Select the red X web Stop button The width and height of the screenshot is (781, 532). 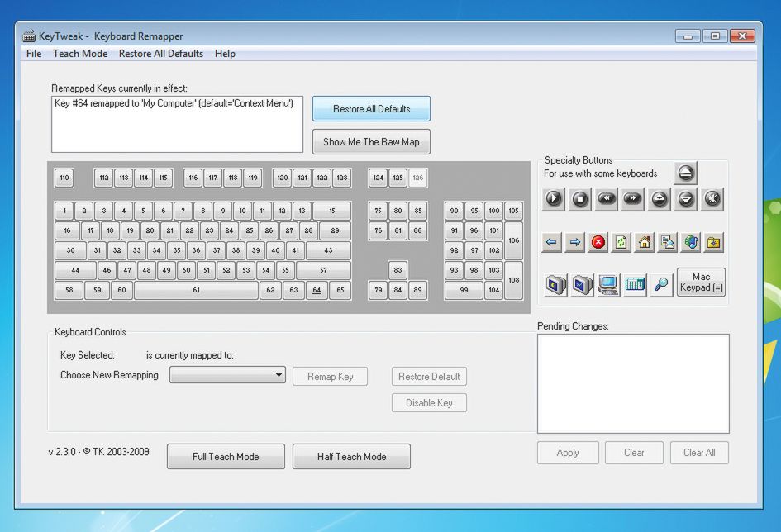598,242
